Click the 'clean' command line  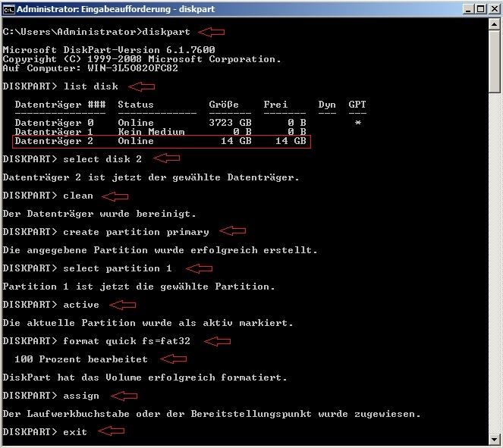pyautogui.click(x=48, y=196)
